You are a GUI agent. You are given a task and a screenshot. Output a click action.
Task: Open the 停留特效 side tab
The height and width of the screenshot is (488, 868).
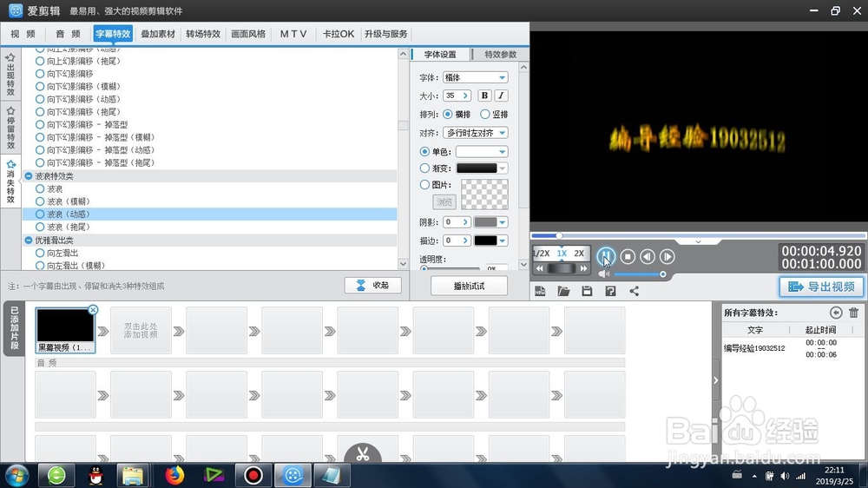coord(10,128)
